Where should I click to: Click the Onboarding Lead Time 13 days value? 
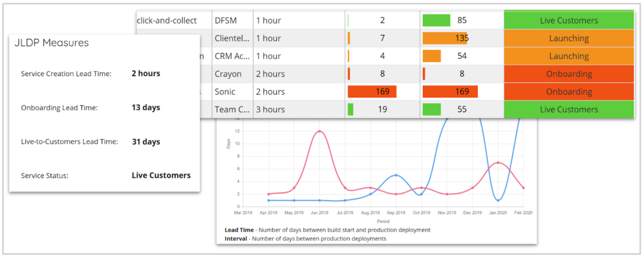tap(145, 108)
